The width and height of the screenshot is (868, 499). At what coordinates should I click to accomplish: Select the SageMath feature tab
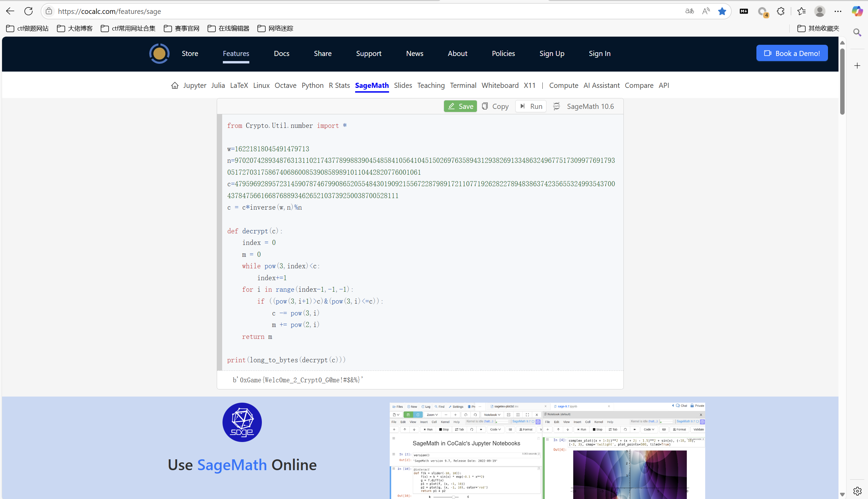pos(372,85)
